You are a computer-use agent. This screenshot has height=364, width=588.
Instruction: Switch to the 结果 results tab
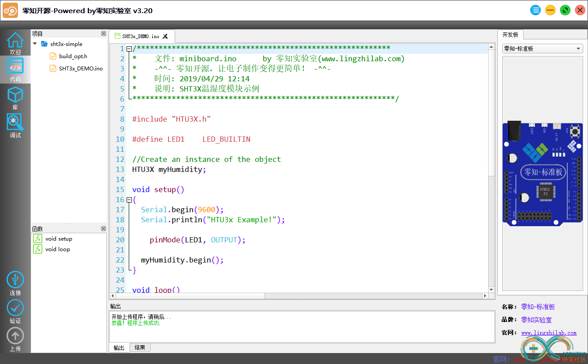(x=140, y=347)
